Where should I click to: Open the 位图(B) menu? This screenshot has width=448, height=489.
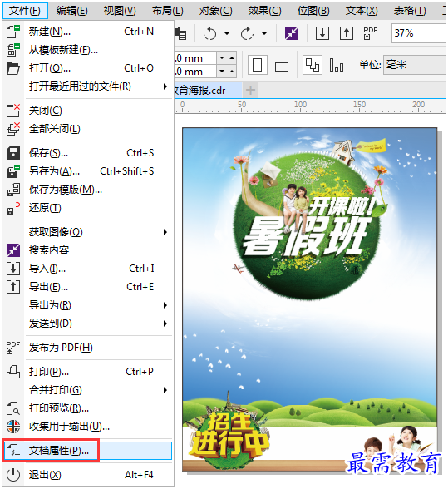click(313, 11)
